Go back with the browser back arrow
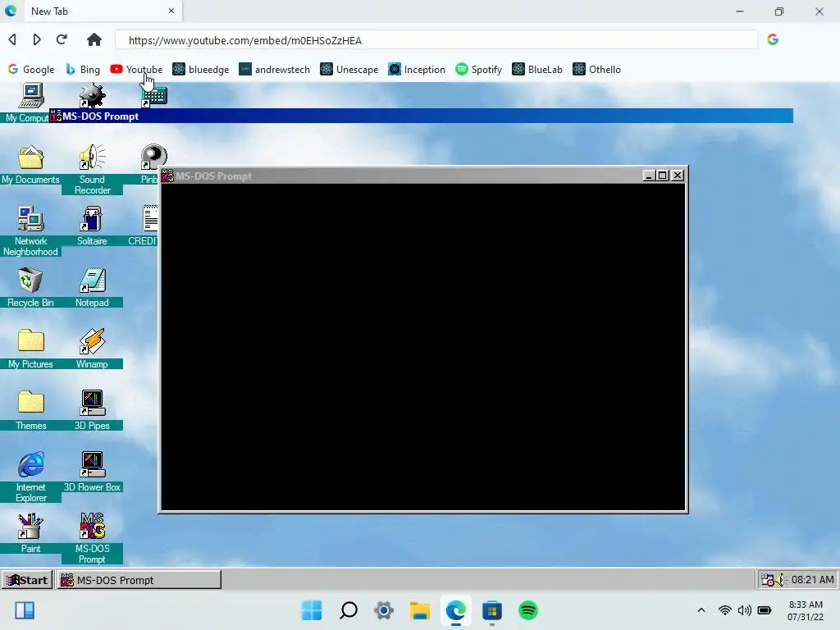This screenshot has height=630, width=840. 12,39
